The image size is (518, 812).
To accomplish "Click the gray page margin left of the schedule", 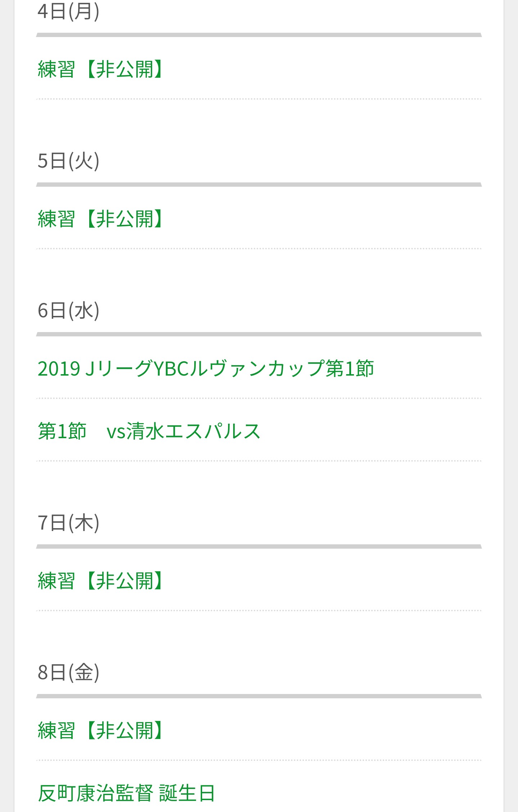I will coord(7,406).
